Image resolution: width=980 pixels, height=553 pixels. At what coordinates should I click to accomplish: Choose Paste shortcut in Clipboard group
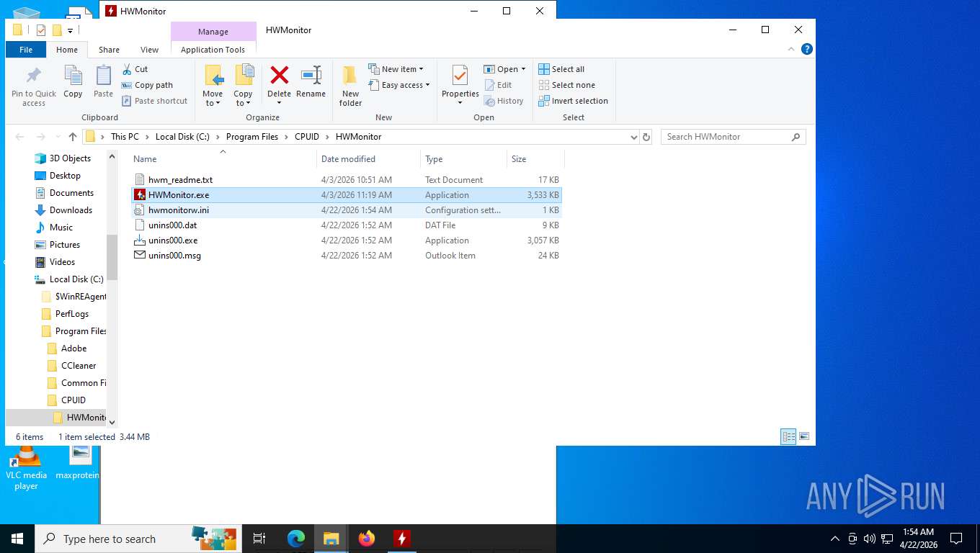pos(154,101)
